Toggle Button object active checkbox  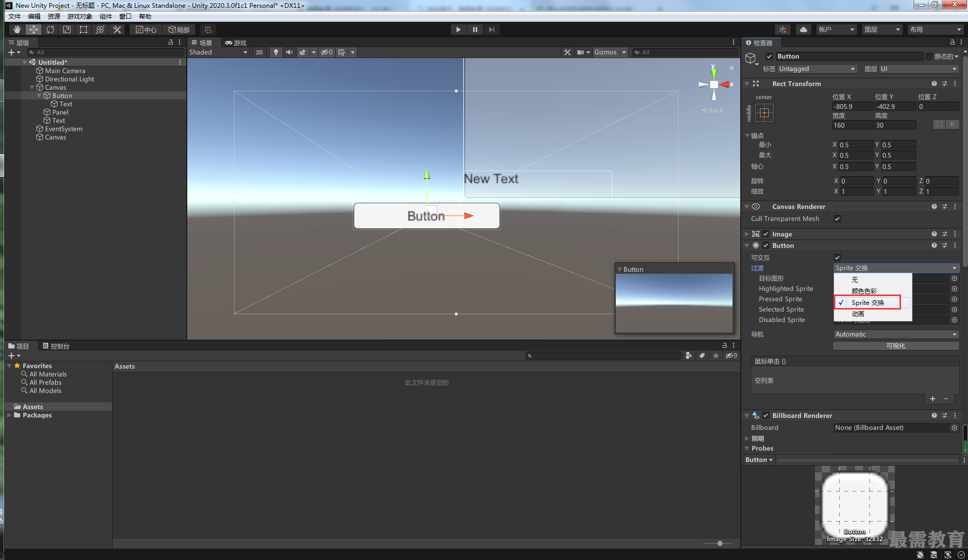pos(769,57)
